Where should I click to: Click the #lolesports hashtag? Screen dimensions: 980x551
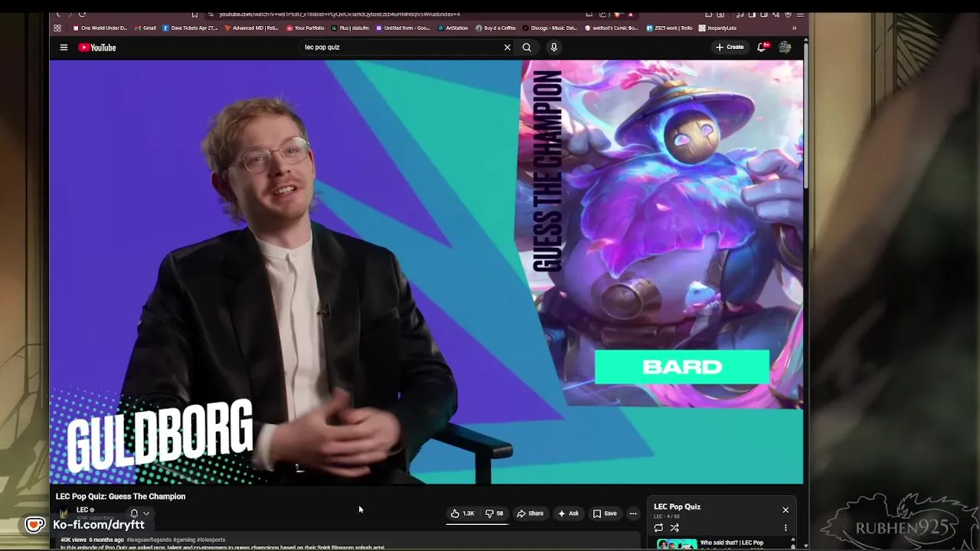211,540
